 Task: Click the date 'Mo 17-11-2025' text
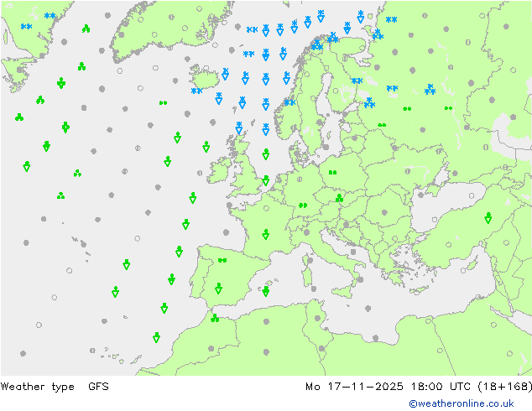[x=354, y=386]
